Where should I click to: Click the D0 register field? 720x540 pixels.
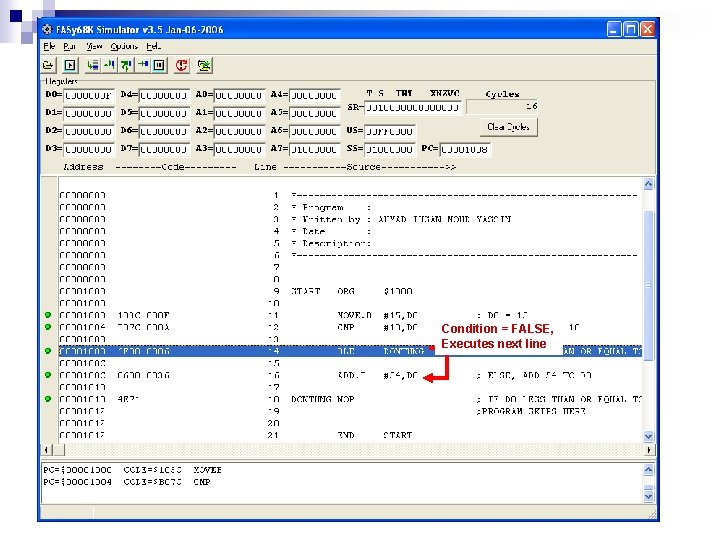[88, 96]
